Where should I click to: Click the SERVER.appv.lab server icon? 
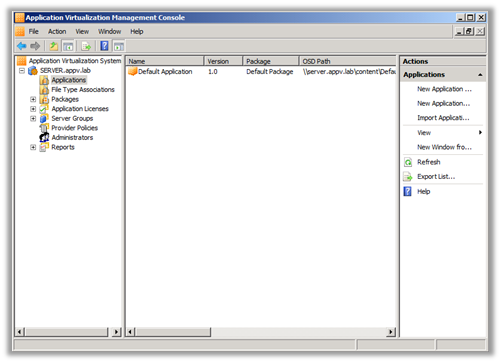coord(33,70)
